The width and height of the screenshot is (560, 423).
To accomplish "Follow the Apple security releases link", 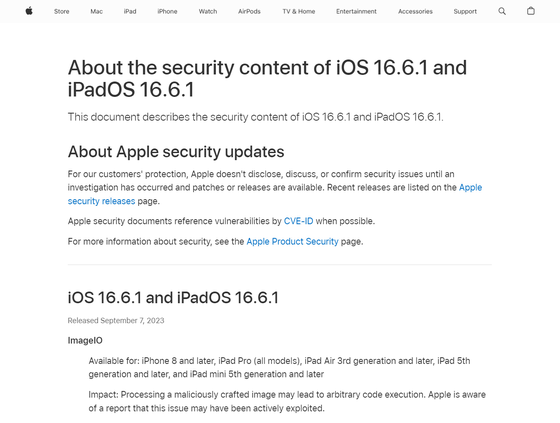I will [101, 201].
